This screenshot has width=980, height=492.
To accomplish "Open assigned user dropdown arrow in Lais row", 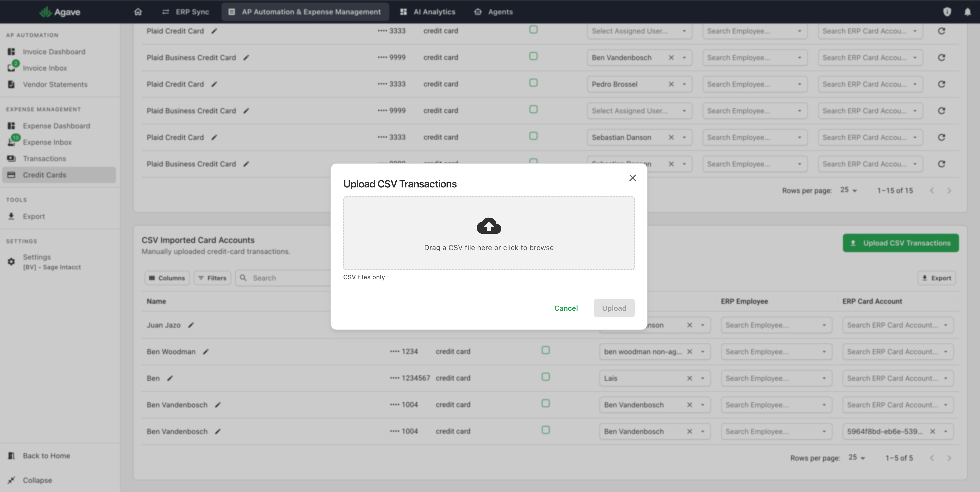I will click(703, 378).
